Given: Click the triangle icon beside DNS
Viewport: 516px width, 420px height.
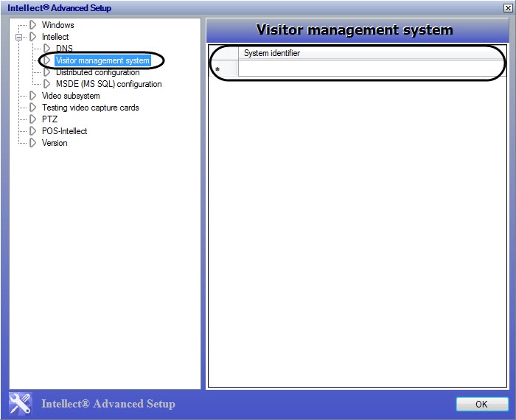Looking at the screenshot, I should (x=46, y=49).
